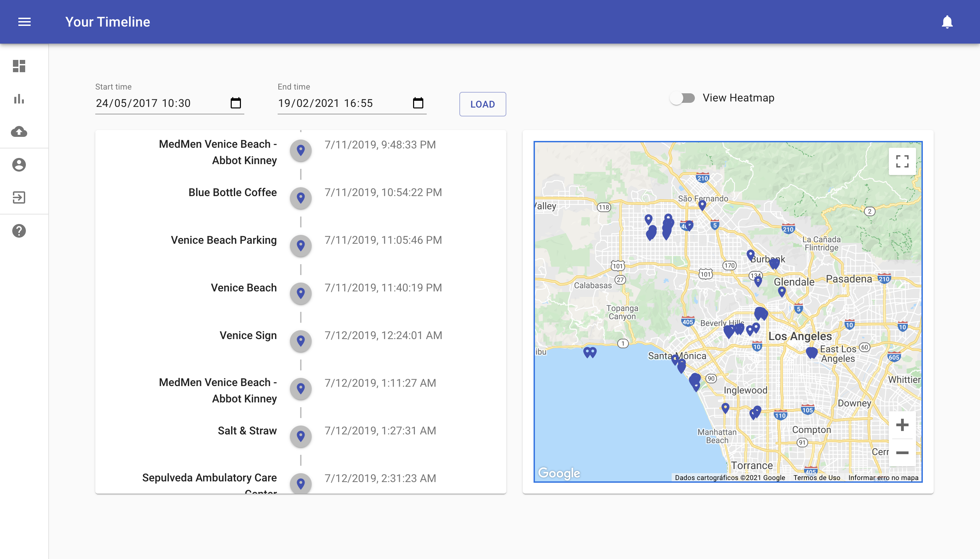This screenshot has width=980, height=559.
Task: Open the End time calendar picker
Action: (418, 103)
